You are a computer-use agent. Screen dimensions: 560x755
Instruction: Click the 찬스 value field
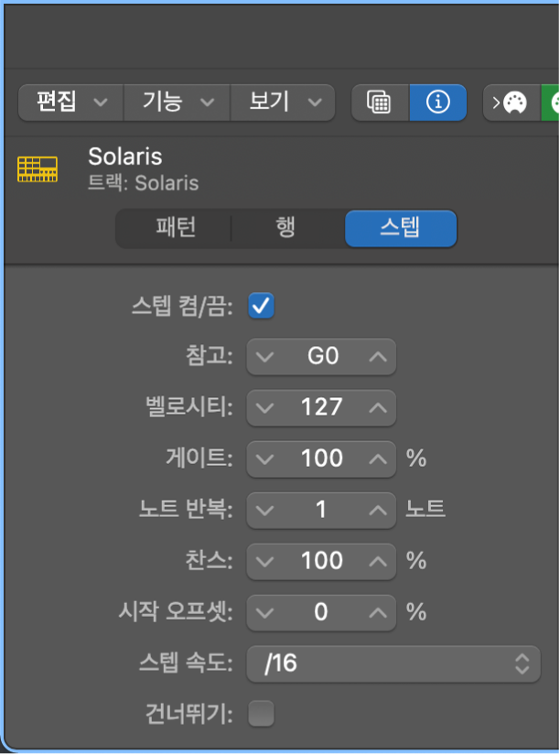pos(321,562)
